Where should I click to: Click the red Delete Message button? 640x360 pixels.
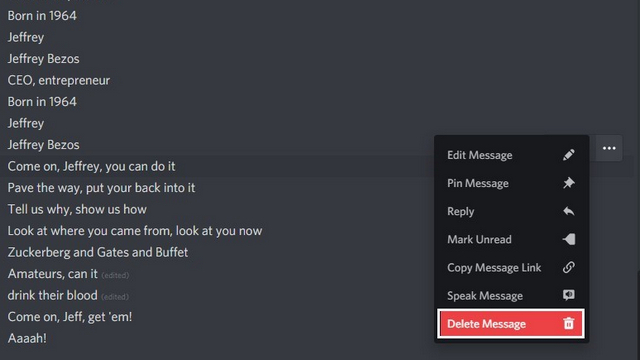coord(511,324)
